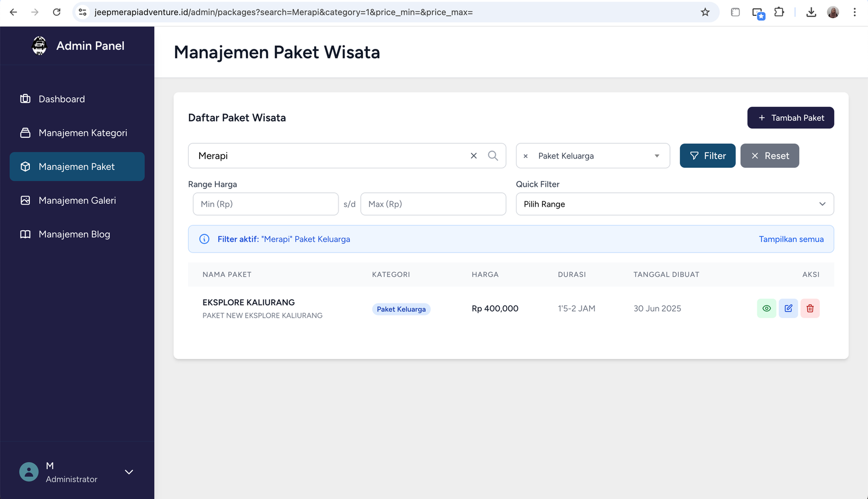Viewport: 868px width, 499px height.
Task: Bookmark this page with star icon
Action: tap(705, 12)
